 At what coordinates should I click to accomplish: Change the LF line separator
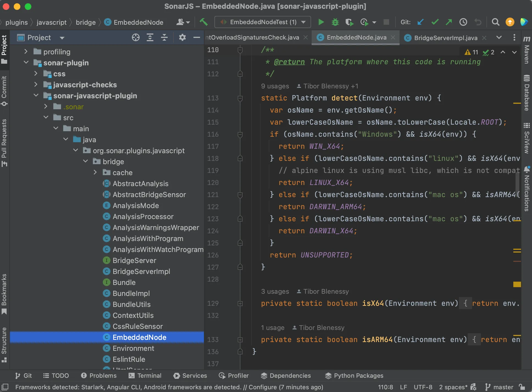point(403,387)
